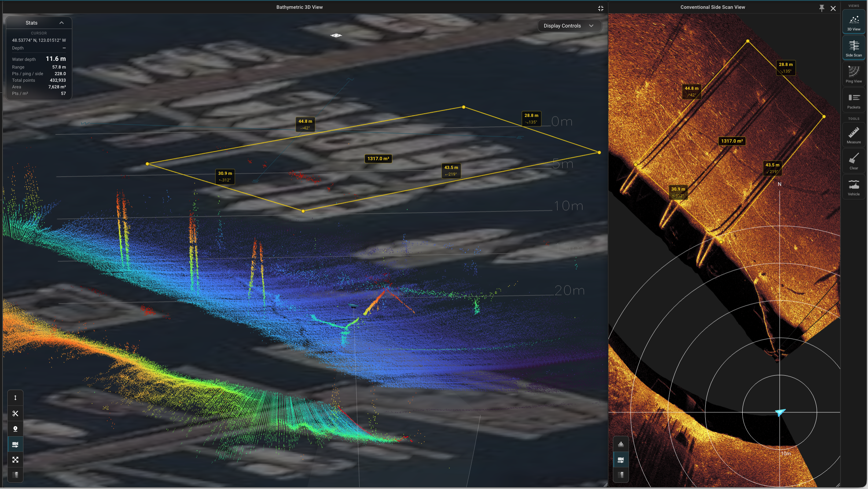Click the fit-to-extents arrows icon in 3D view

pos(15,460)
